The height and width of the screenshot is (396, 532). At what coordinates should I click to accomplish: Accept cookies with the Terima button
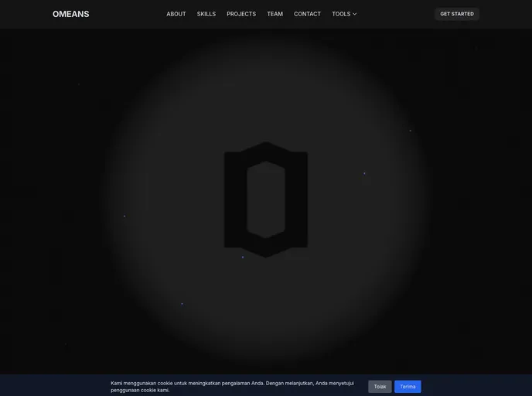[408, 387]
